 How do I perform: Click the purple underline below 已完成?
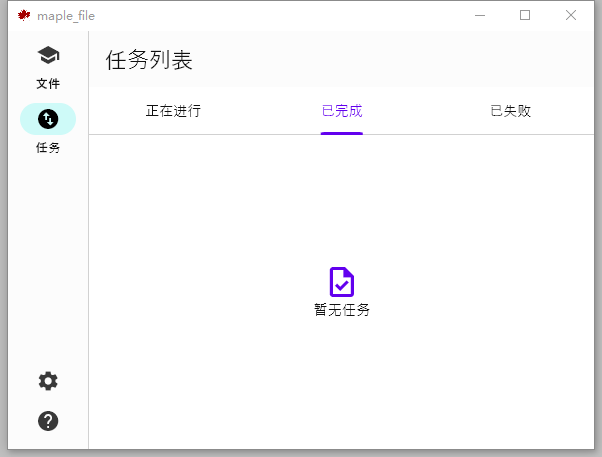pyautogui.click(x=342, y=133)
